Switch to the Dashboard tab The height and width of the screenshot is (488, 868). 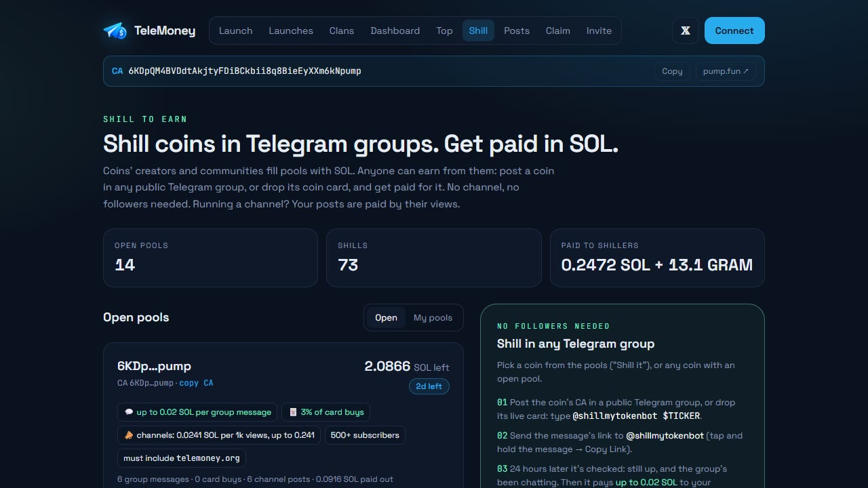(395, 30)
